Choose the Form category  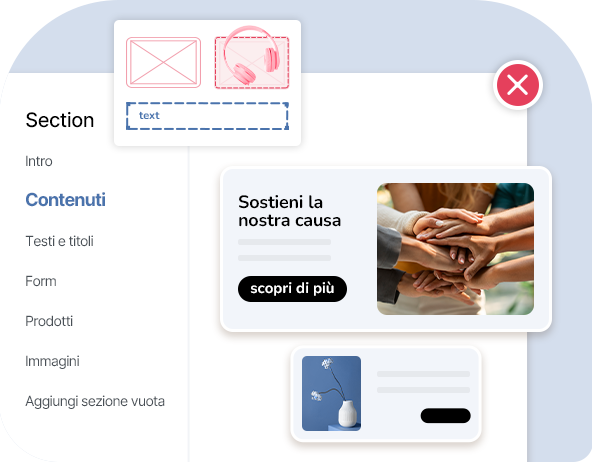pos(41,281)
